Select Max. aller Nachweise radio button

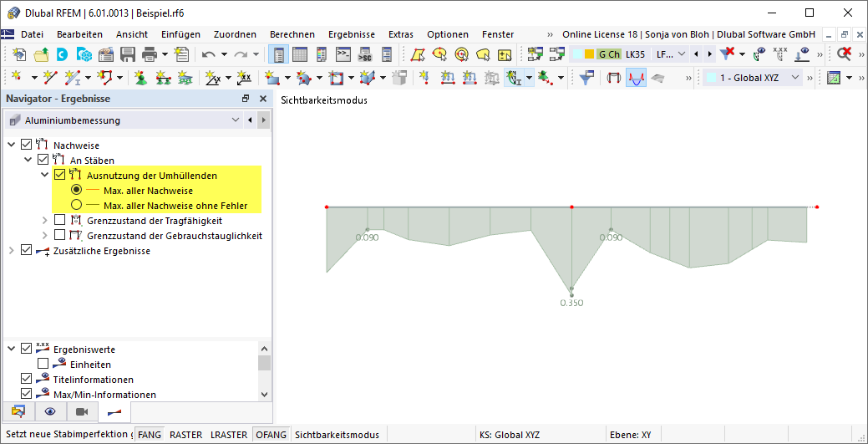(x=76, y=190)
